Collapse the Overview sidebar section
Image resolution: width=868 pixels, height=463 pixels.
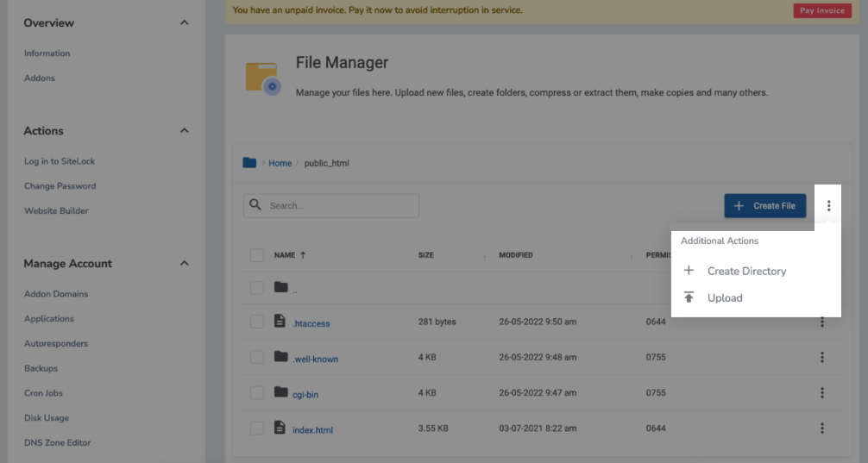pos(184,22)
